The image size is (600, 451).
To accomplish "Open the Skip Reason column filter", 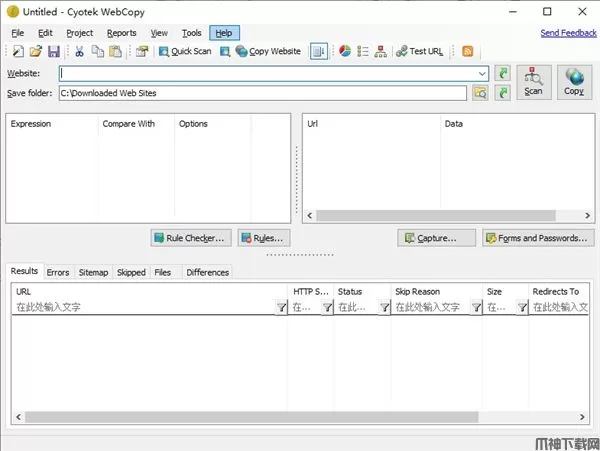I will [476, 308].
